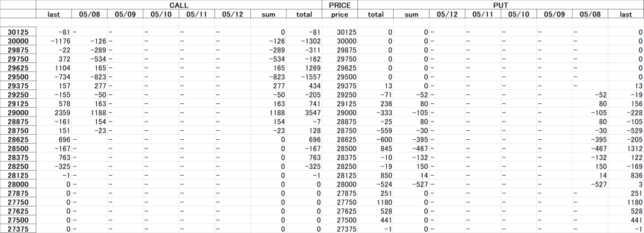
Task: Select the PUT 'last' column header
Action: point(626,14)
